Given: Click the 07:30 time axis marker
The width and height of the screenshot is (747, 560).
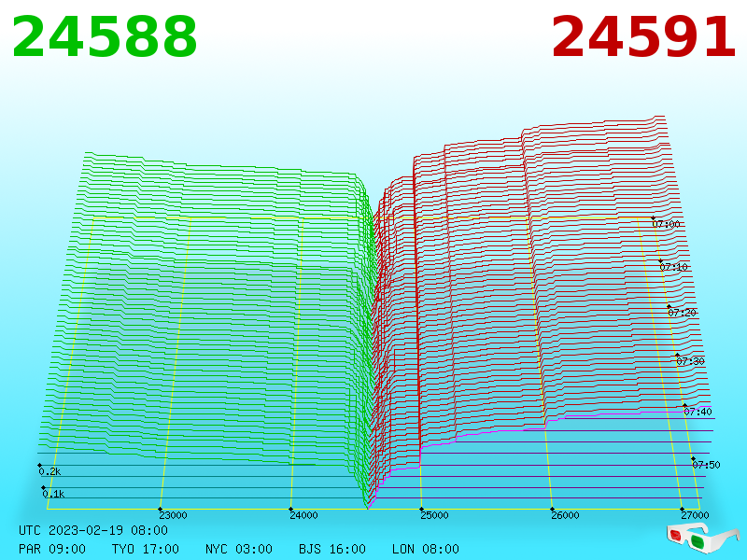Looking at the screenshot, I should [x=690, y=361].
